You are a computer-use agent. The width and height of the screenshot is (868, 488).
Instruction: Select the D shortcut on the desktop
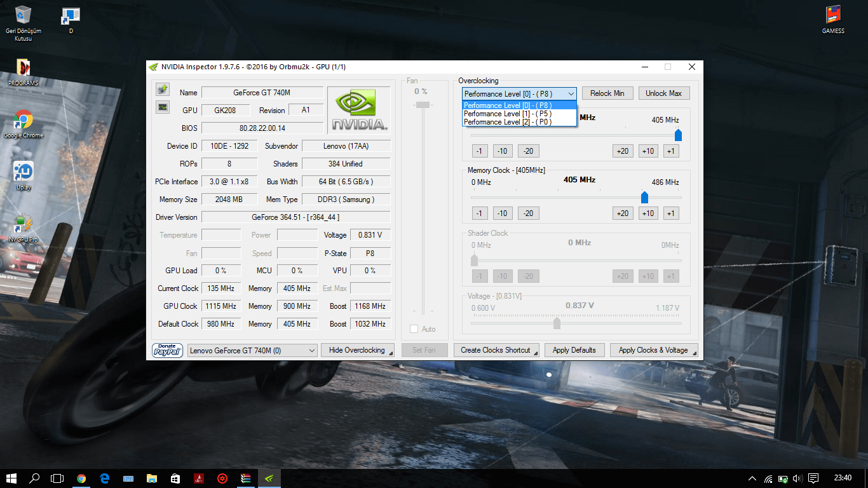tap(71, 20)
